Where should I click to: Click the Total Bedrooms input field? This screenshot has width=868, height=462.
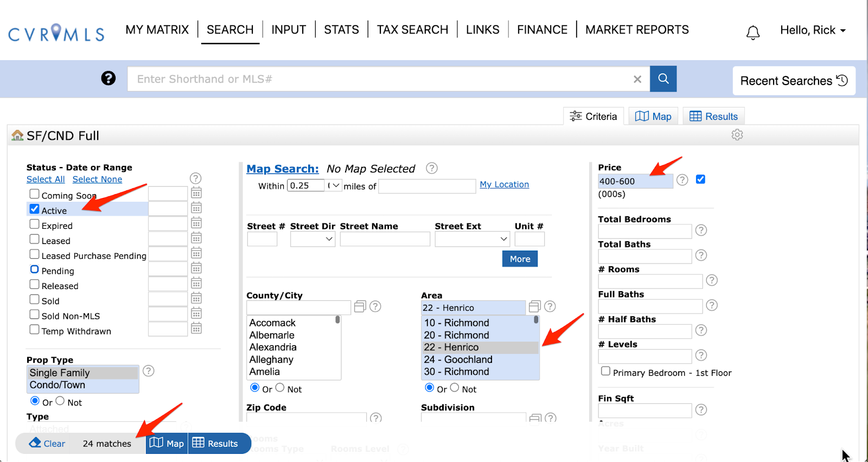[645, 232]
